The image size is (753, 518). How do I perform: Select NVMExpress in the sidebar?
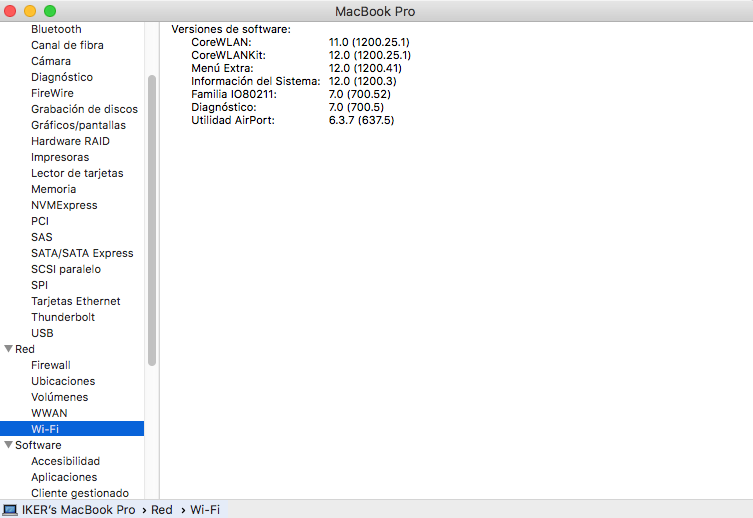(x=64, y=205)
